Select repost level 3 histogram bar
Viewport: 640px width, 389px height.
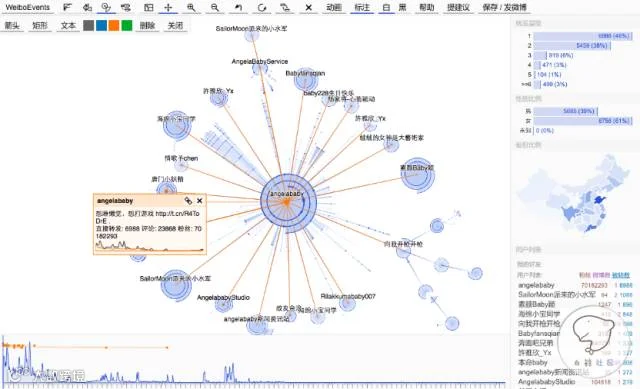tap(540, 55)
